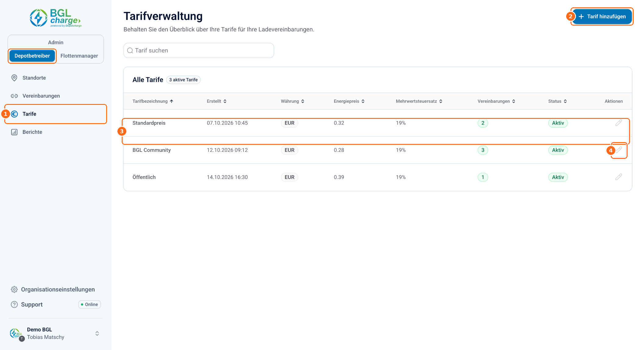The height and width of the screenshot is (350, 644).
Task: Sort by Währung column
Action: click(x=293, y=101)
